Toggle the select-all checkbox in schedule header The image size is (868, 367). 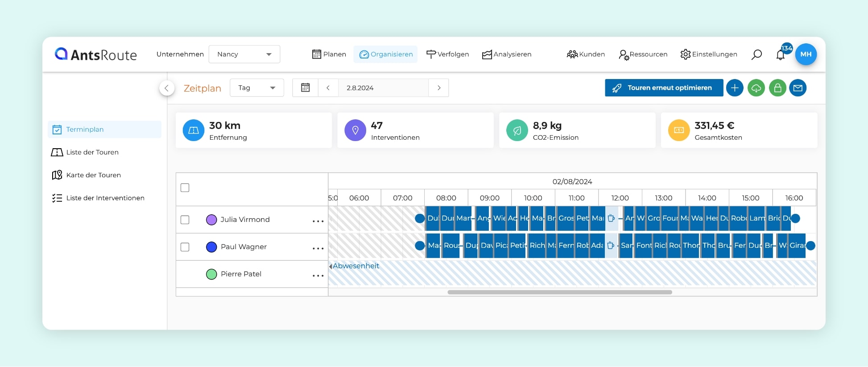pyautogui.click(x=185, y=188)
